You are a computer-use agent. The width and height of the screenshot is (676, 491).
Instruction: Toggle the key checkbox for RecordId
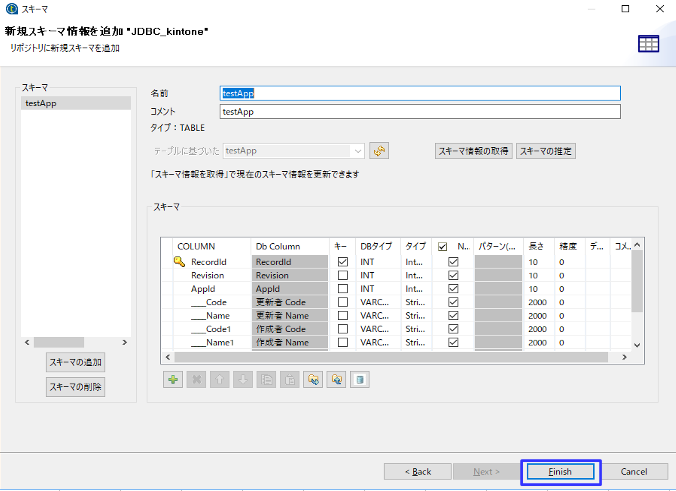coord(343,262)
